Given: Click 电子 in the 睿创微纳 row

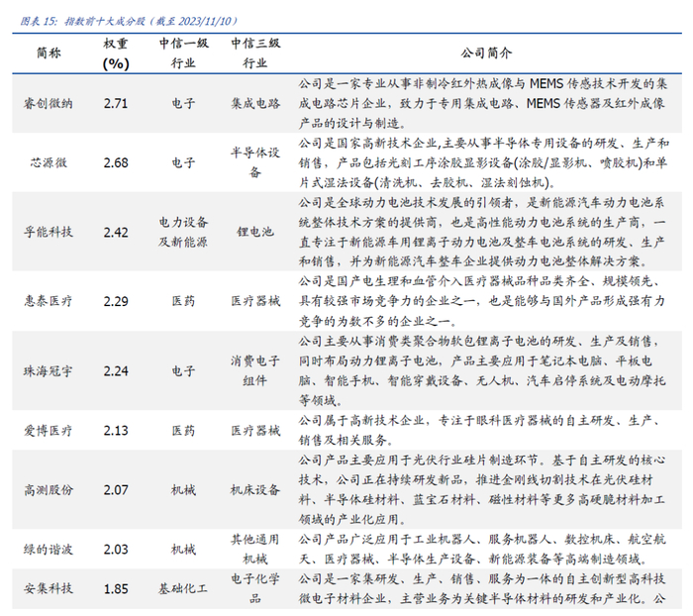Looking at the screenshot, I should tap(183, 103).
